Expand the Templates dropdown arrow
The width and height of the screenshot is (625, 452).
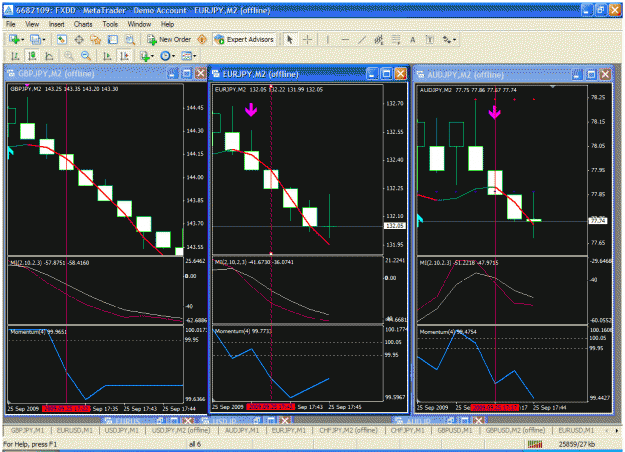(195, 56)
